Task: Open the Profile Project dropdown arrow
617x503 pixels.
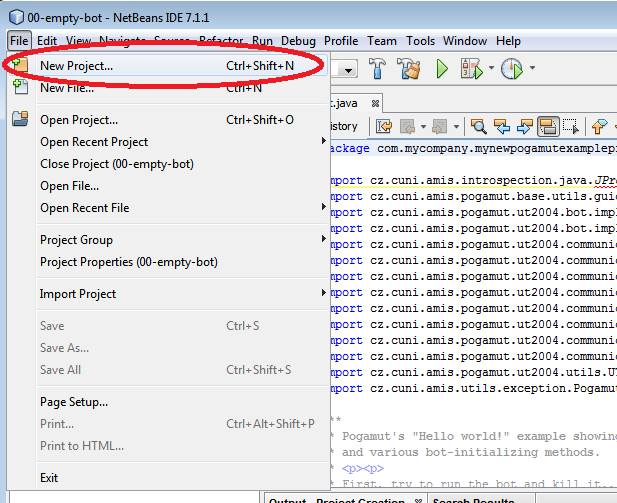Action: click(532, 68)
